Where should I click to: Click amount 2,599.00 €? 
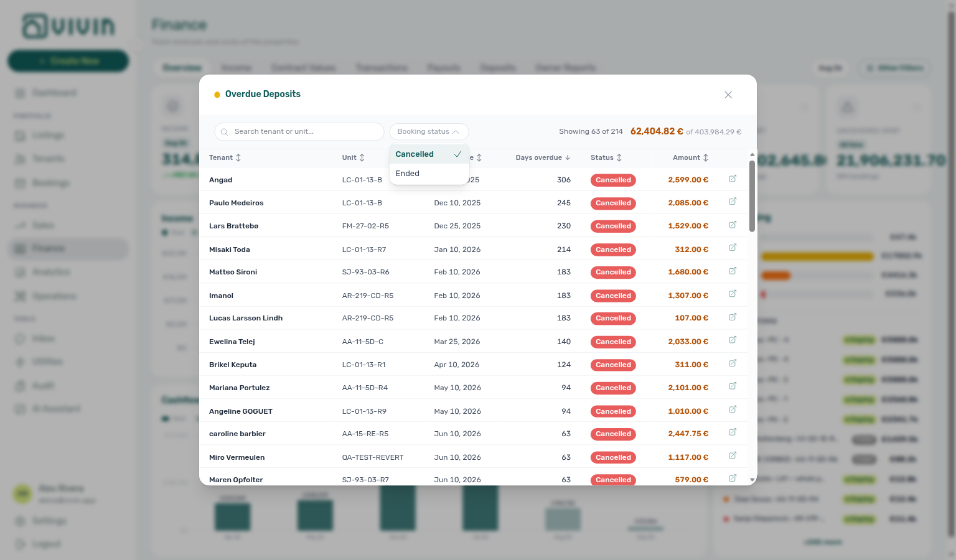(x=688, y=180)
